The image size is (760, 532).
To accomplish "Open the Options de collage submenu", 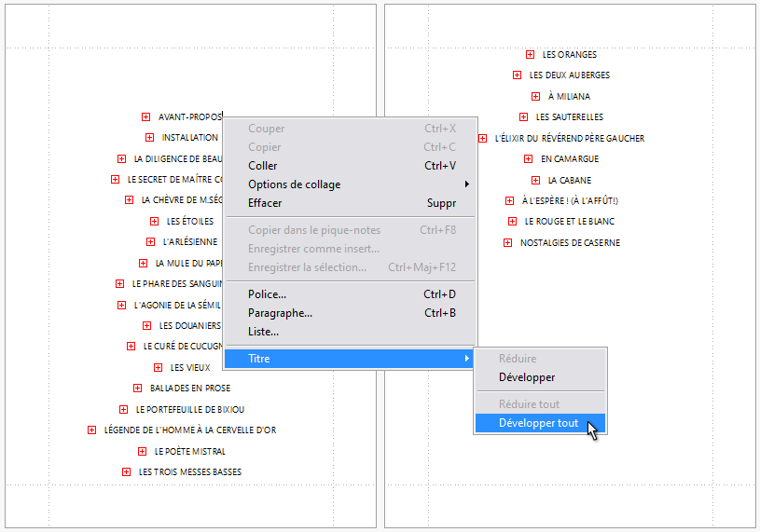I will pos(294,184).
